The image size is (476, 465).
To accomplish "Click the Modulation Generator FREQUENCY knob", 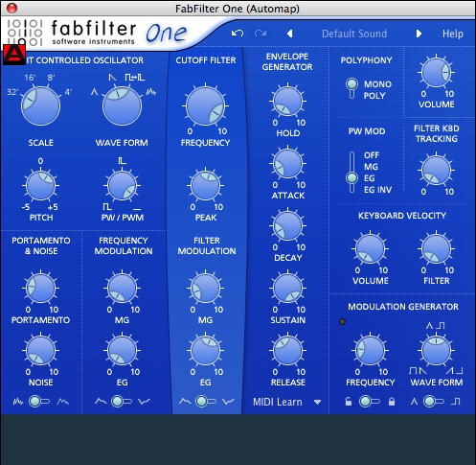I will click(370, 350).
